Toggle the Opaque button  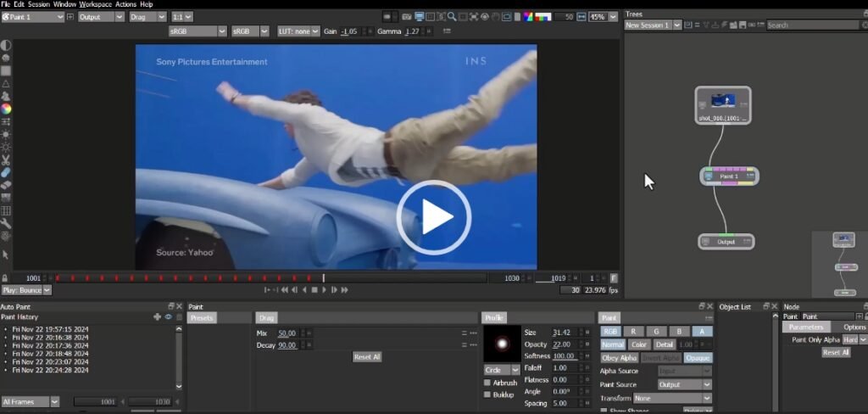point(698,358)
